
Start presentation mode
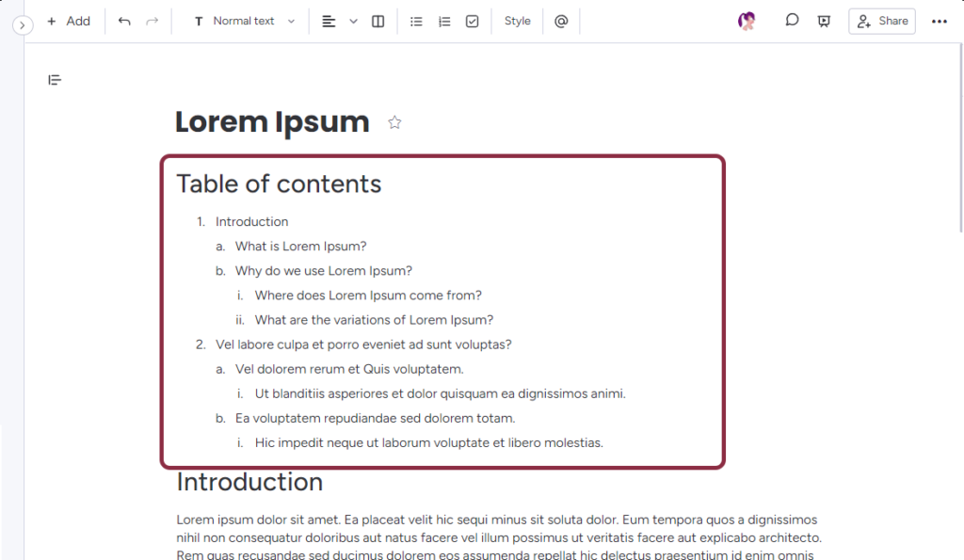(824, 21)
